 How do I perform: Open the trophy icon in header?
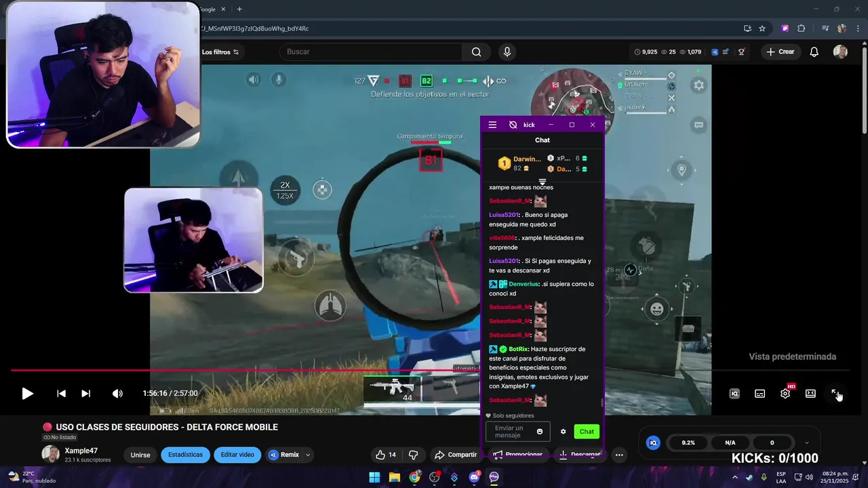742,52
